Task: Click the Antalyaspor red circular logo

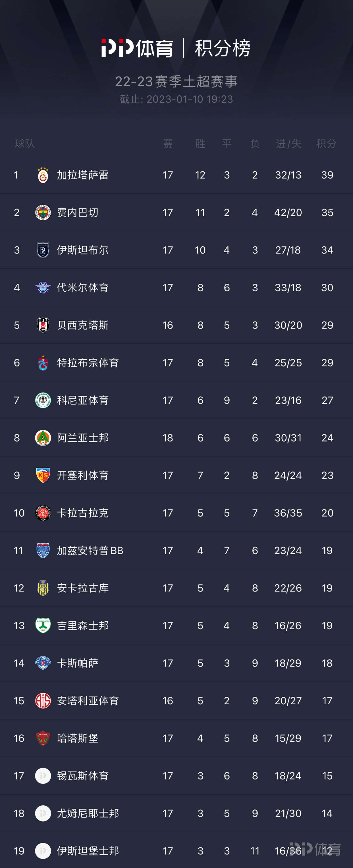Action: 43,701
